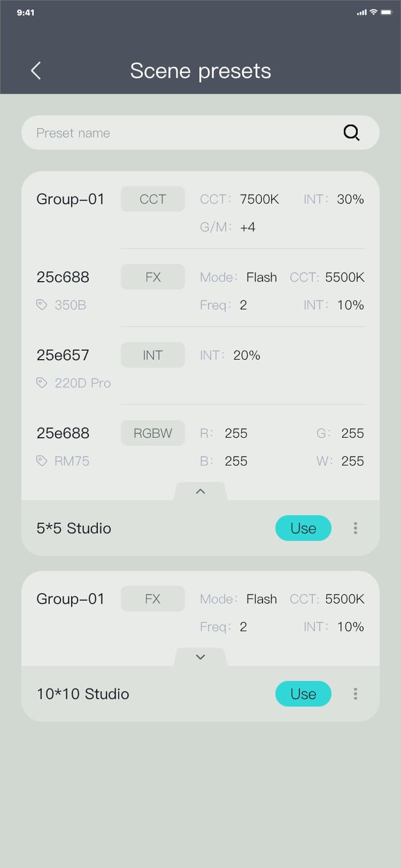Tap the Wi-Fi icon in status bar

click(x=374, y=12)
